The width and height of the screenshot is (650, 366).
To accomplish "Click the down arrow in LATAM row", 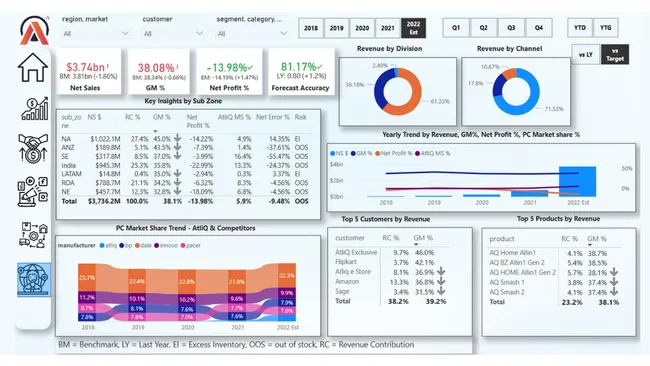I will point(177,173).
